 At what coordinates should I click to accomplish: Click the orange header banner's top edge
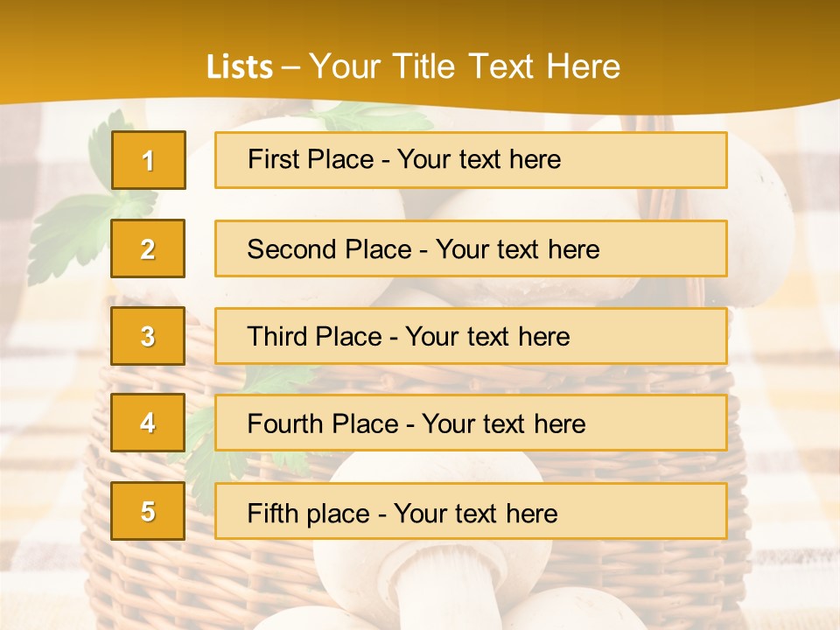420,2
